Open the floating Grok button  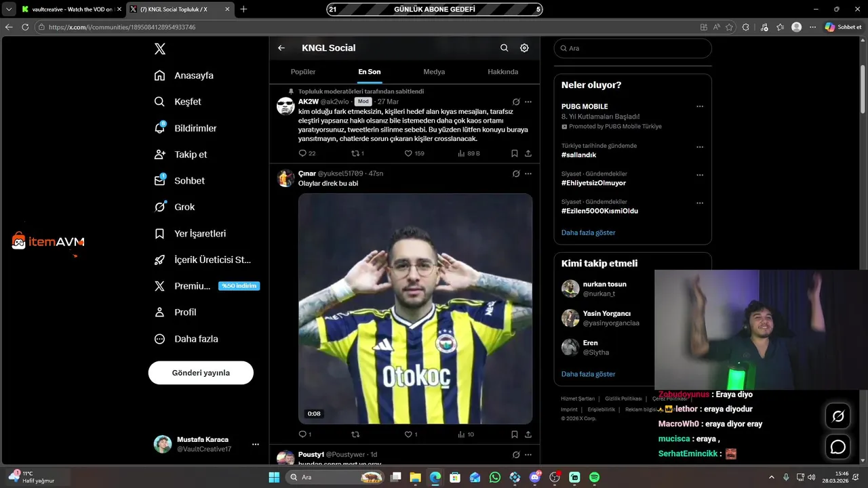click(838, 416)
